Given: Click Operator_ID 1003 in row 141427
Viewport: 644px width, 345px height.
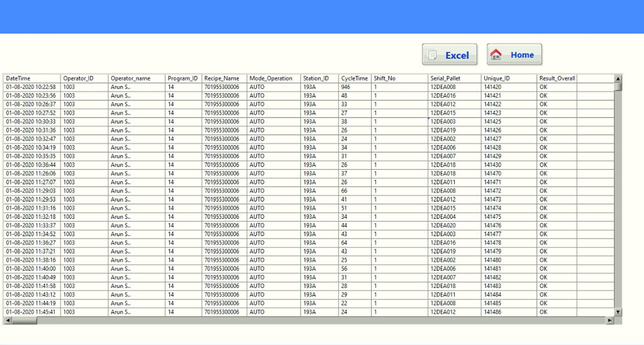Looking at the screenshot, I should 84,139.
